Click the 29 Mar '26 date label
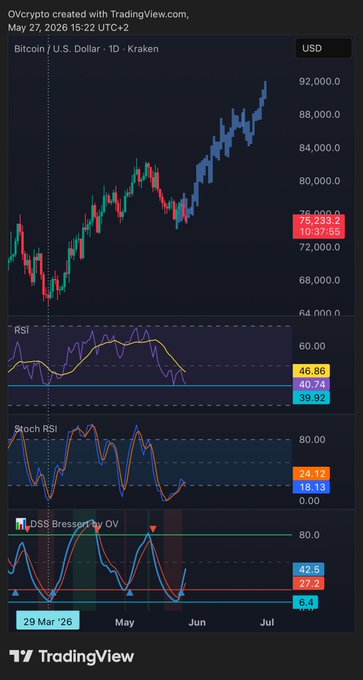363x680 pixels. (48, 621)
